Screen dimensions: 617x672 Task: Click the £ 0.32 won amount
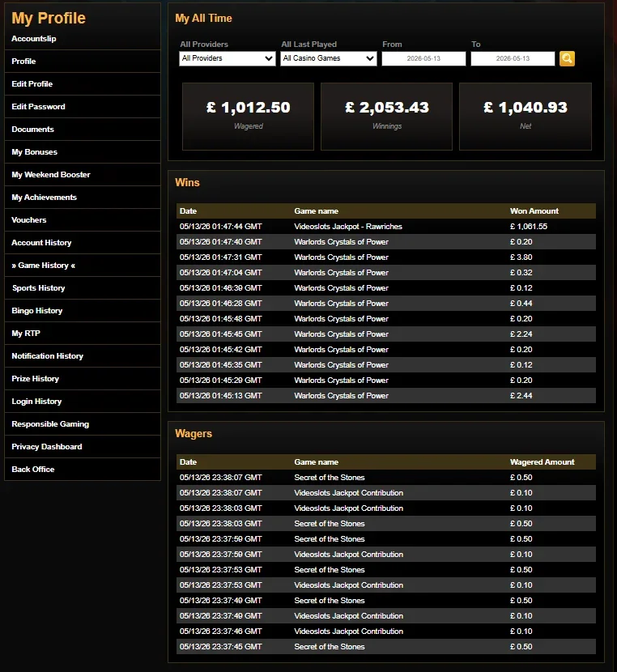521,273
